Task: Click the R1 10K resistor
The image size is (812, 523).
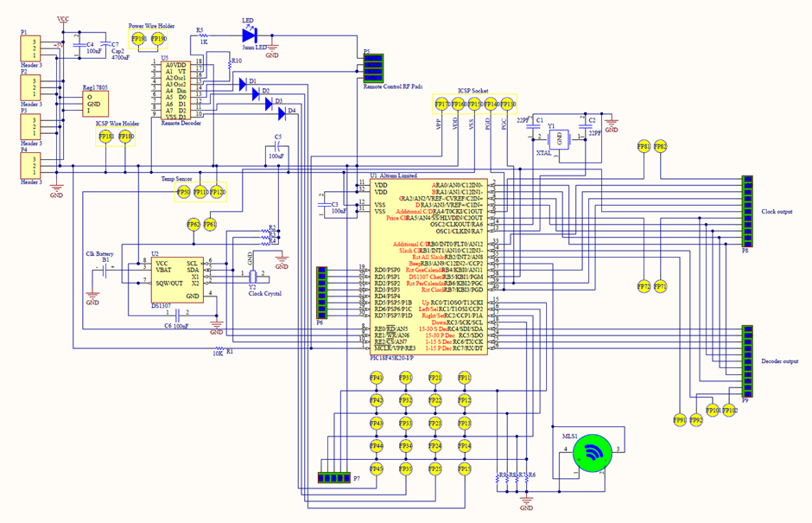Action: click(219, 348)
